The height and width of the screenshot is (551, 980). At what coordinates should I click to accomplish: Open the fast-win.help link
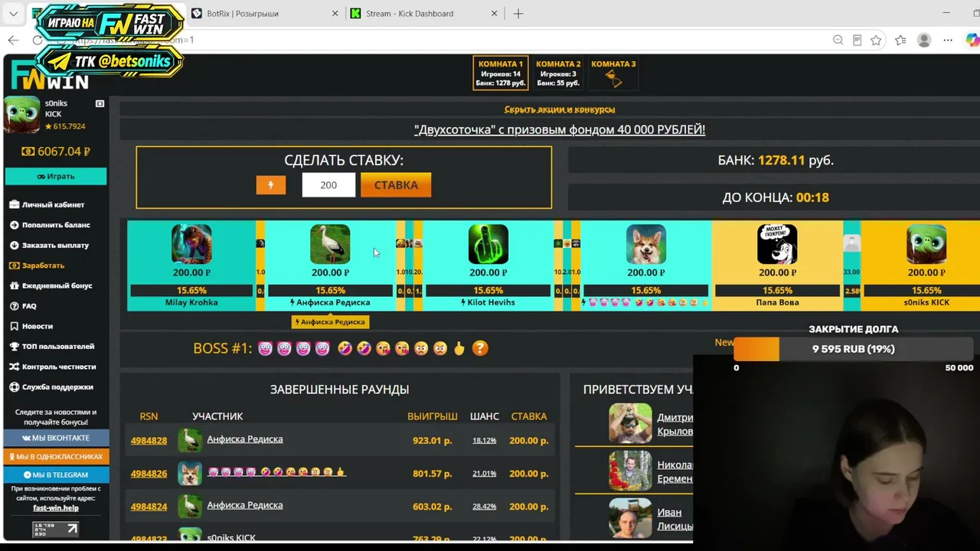(56, 507)
